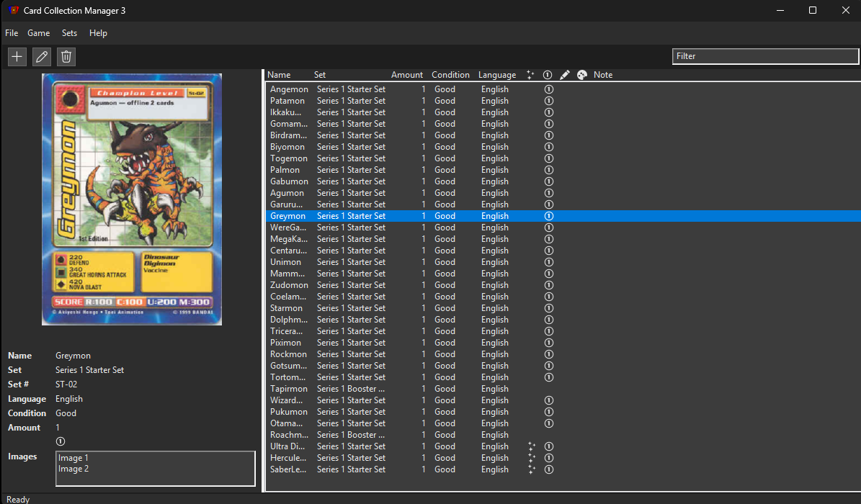Sort list by Amount column header
Screen dimensions: 861x504
click(407, 75)
